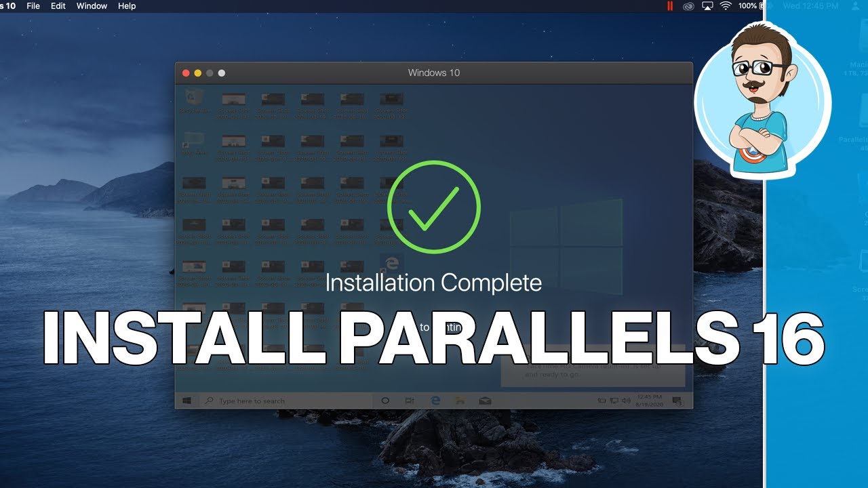
Task: Launch Microsoft Edge from the taskbar
Action: pos(435,401)
